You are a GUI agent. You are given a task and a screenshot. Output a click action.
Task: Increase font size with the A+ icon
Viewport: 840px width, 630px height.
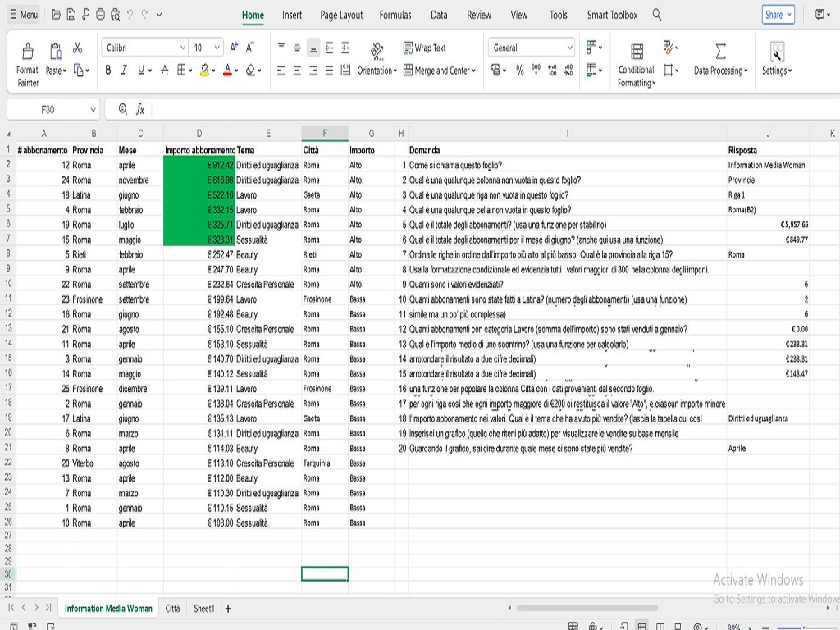click(x=234, y=48)
